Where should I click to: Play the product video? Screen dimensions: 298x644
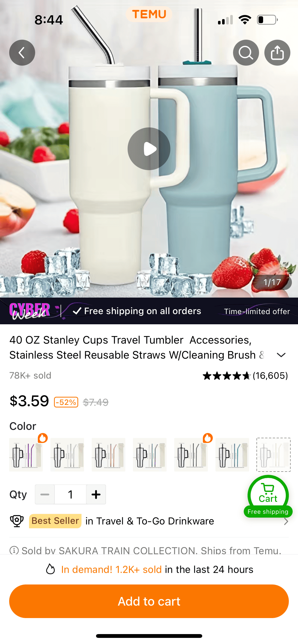coord(149,149)
